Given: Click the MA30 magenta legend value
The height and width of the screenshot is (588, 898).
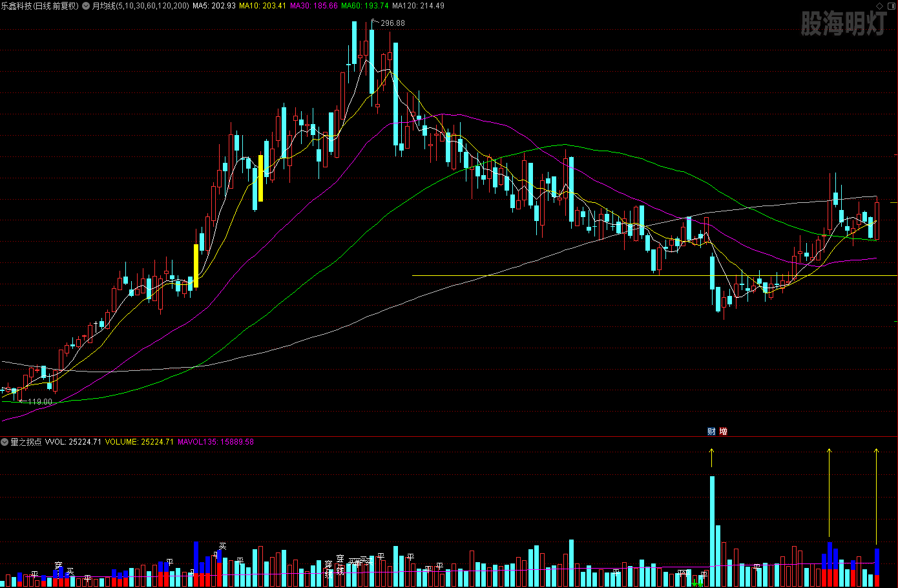Looking at the screenshot, I should [x=313, y=6].
